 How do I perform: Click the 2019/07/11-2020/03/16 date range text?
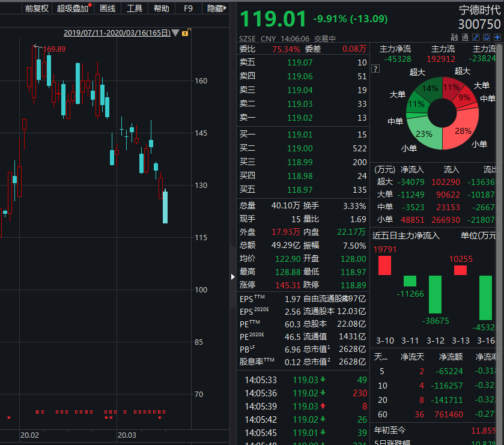point(117,33)
